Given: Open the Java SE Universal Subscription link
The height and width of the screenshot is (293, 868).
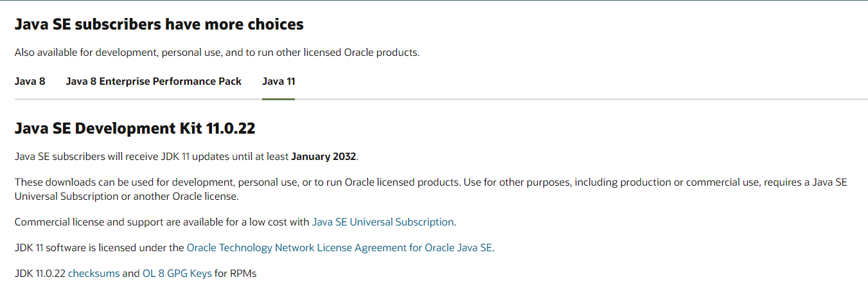Looking at the screenshot, I should pyautogui.click(x=383, y=222).
